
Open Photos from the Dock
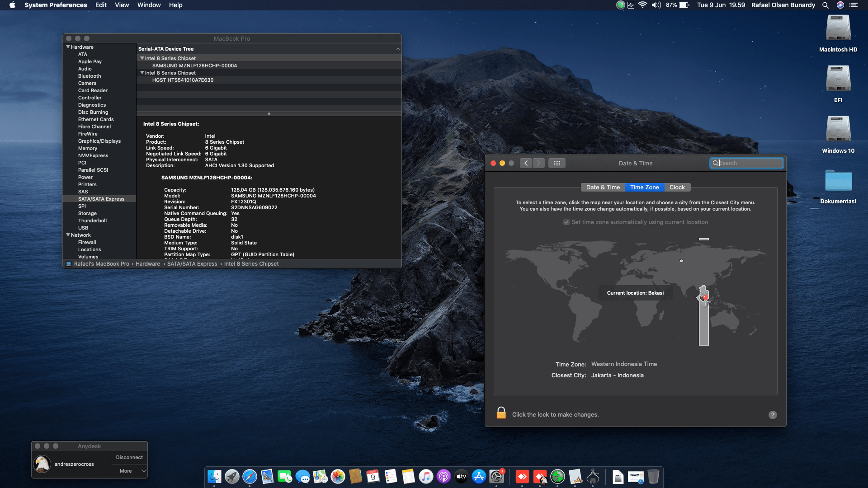(338, 476)
